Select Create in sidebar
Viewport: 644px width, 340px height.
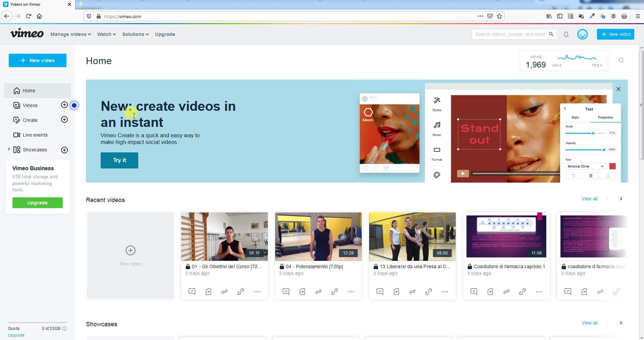coord(30,120)
